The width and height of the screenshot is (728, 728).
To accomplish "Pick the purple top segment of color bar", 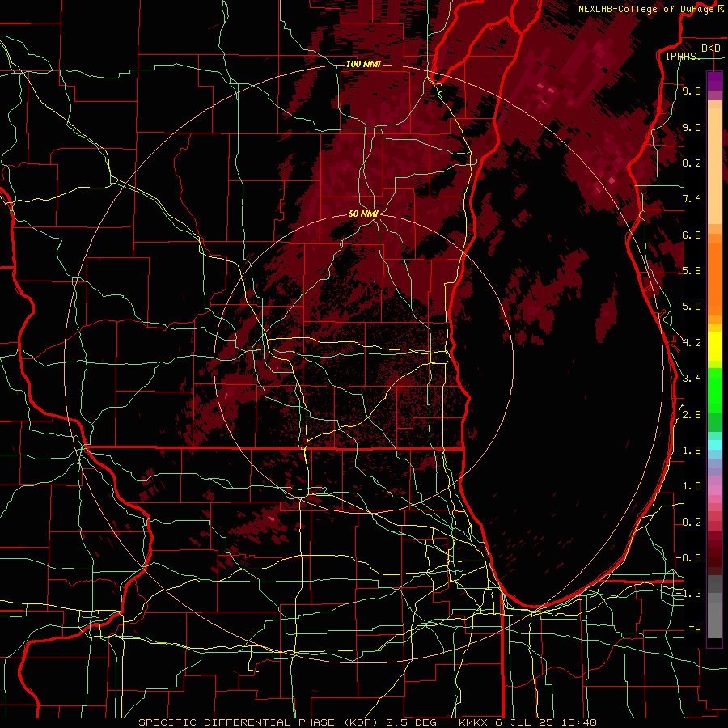I will click(x=714, y=81).
